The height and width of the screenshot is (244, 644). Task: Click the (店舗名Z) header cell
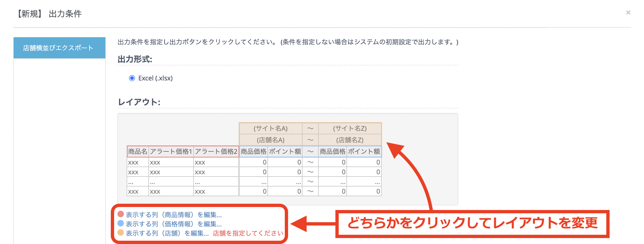click(350, 140)
